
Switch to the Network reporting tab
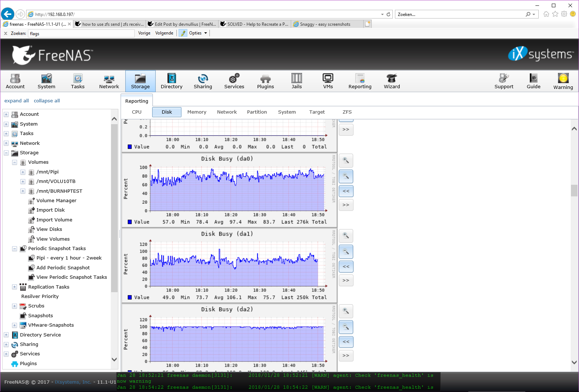(x=227, y=112)
